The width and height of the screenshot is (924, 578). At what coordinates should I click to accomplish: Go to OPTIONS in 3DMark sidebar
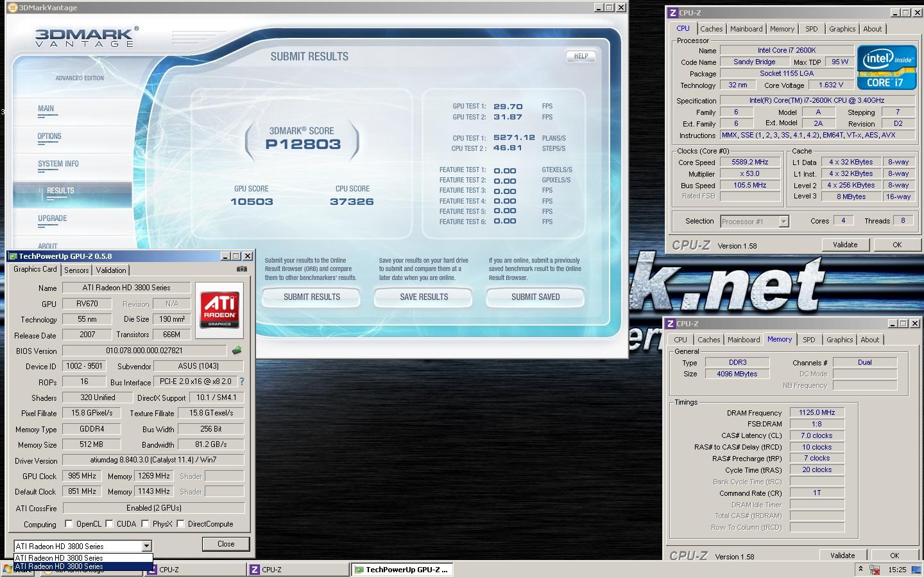click(x=49, y=136)
